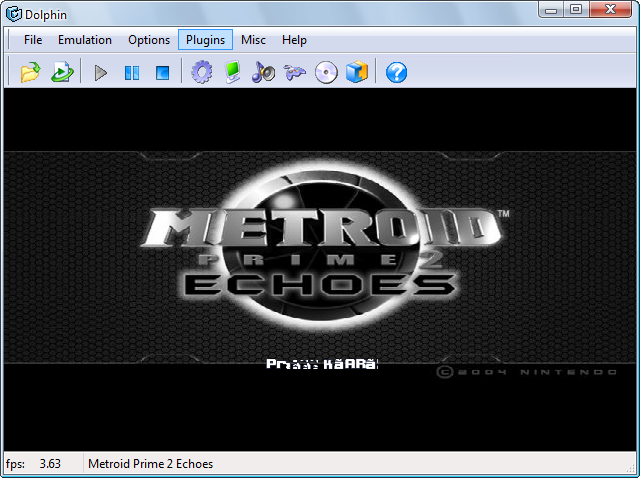The width and height of the screenshot is (640, 478).
Task: Open the Help menu
Action: (x=294, y=40)
